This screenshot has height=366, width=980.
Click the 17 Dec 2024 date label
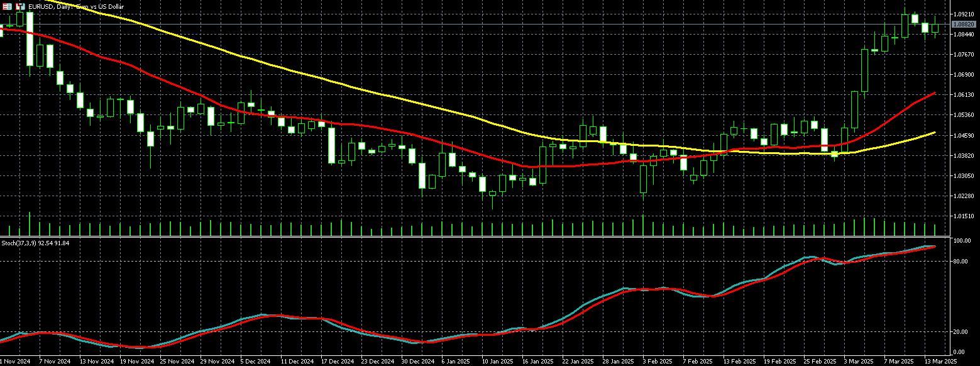pyautogui.click(x=337, y=362)
